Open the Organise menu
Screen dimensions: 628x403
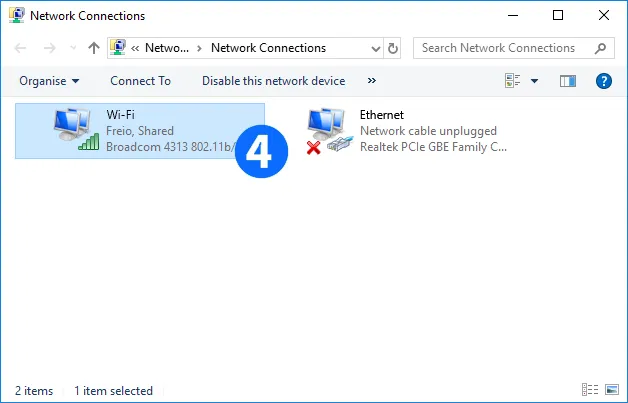[49, 81]
